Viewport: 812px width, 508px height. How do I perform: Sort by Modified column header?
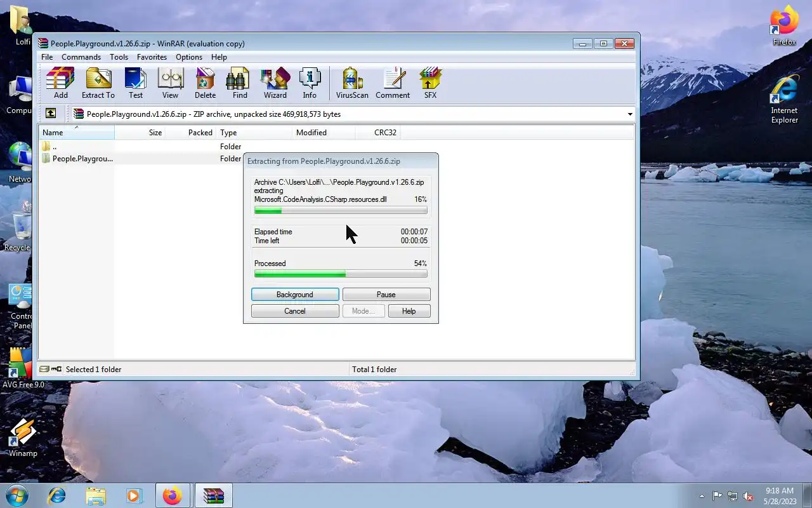pos(324,133)
